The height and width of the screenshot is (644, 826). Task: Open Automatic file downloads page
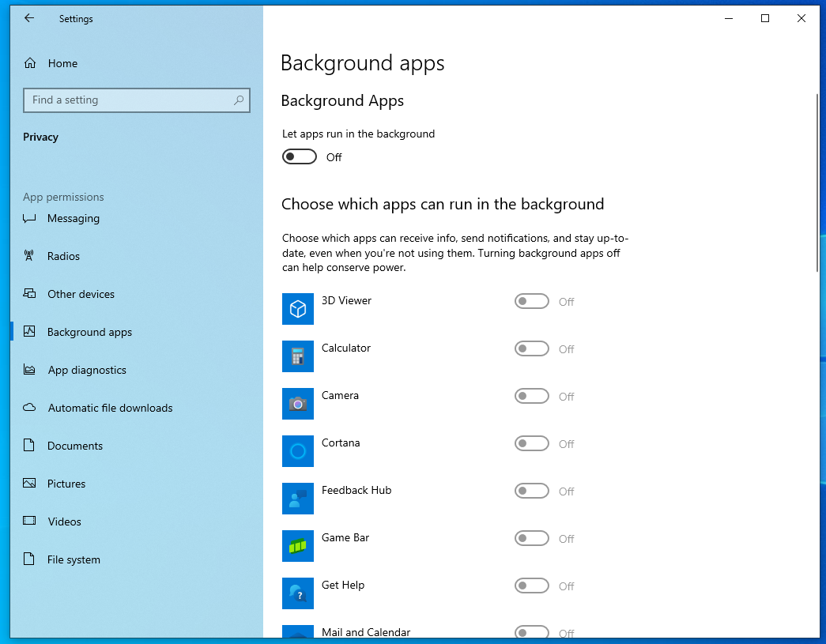pyautogui.click(x=137, y=408)
